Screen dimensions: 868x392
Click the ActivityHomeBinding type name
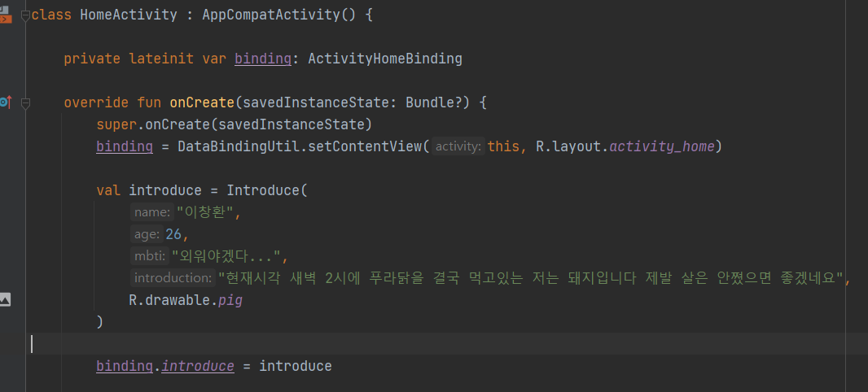tap(384, 58)
